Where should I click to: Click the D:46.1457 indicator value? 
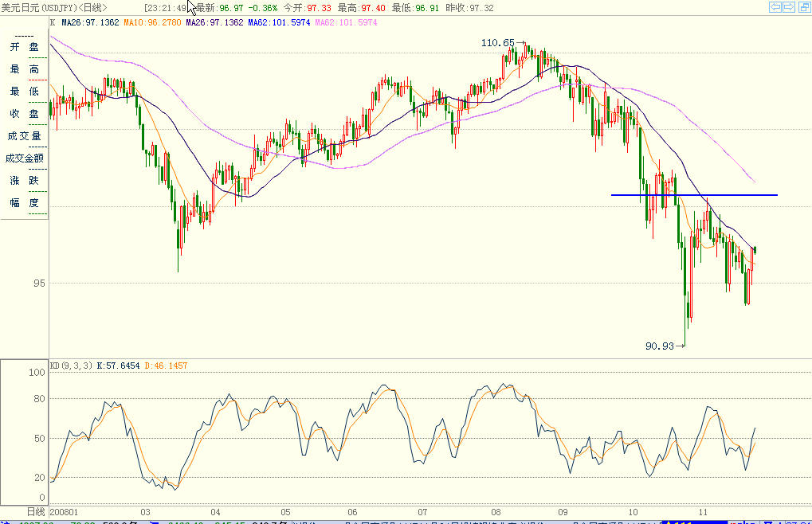[166, 366]
